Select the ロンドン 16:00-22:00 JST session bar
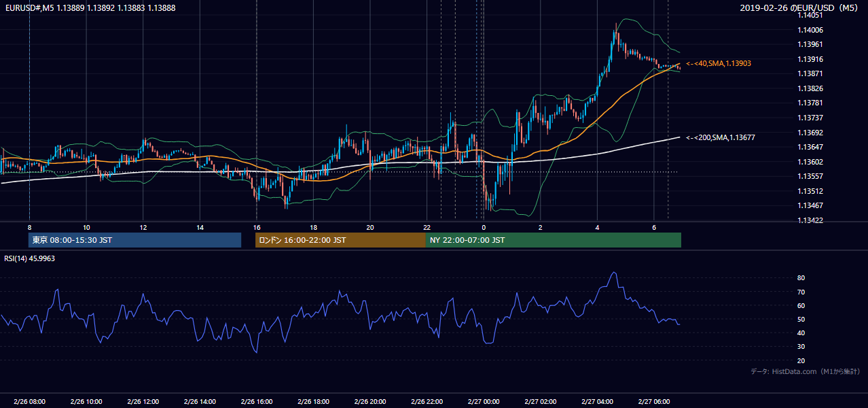 coord(340,240)
